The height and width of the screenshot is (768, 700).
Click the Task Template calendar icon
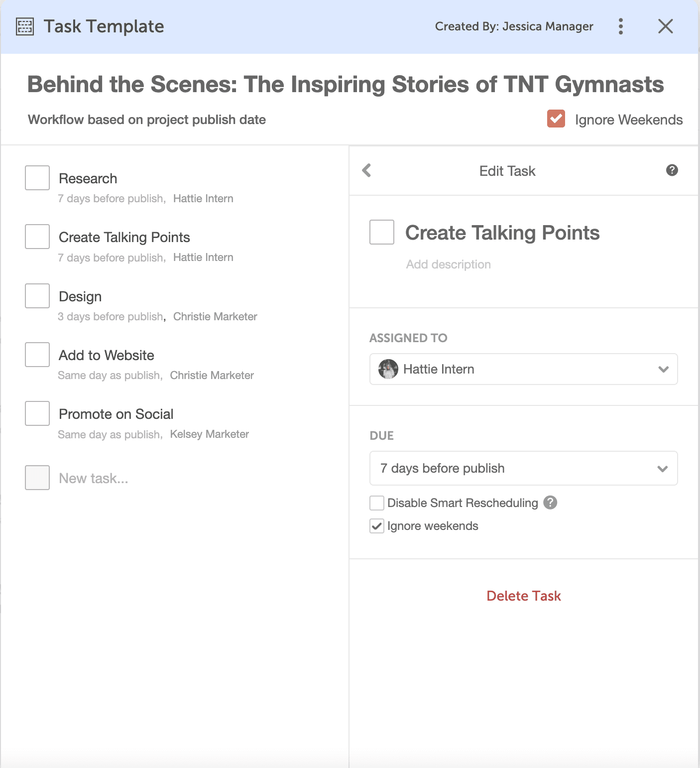click(25, 26)
